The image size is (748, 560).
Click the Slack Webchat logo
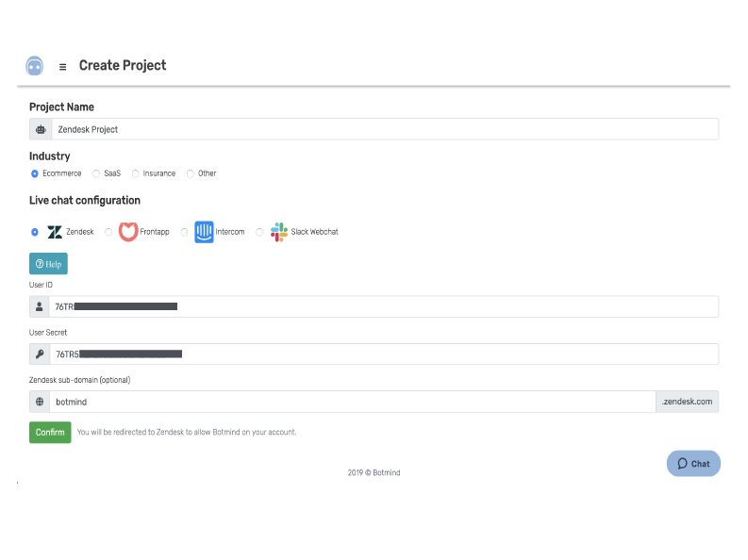(x=279, y=232)
